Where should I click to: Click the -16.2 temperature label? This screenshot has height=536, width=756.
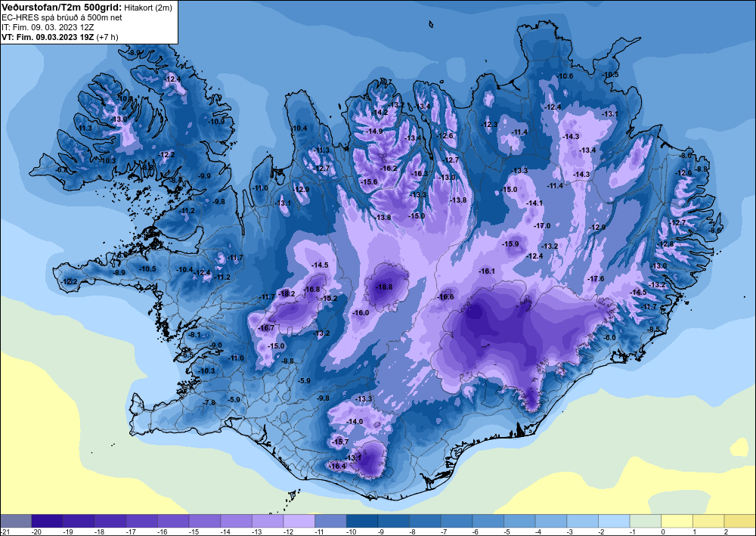pos(388,169)
